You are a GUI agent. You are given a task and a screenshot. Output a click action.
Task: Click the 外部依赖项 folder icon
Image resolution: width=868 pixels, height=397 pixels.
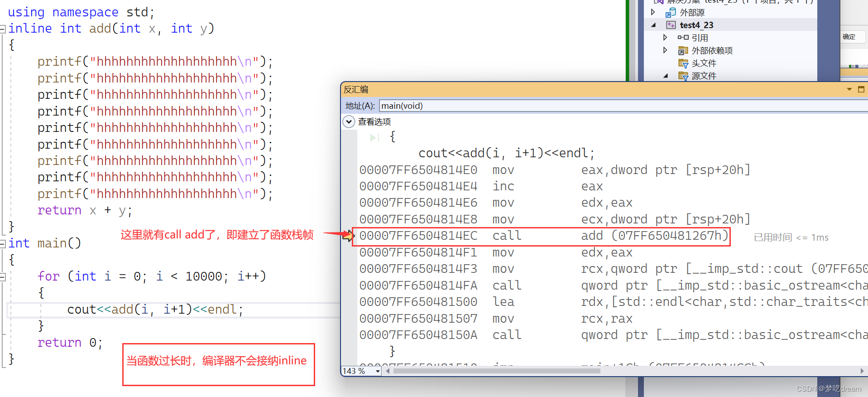(683, 50)
